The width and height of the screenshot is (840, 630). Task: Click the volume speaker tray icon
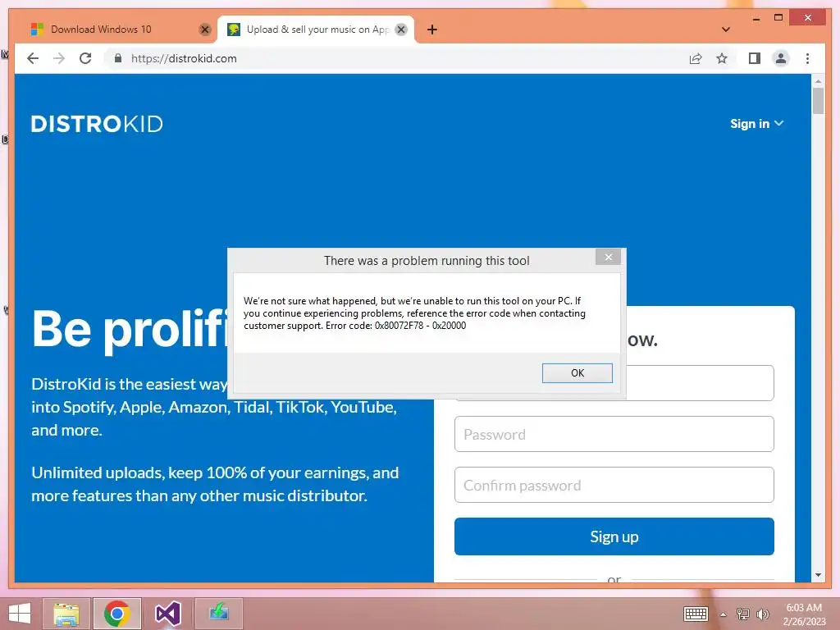tap(763, 614)
